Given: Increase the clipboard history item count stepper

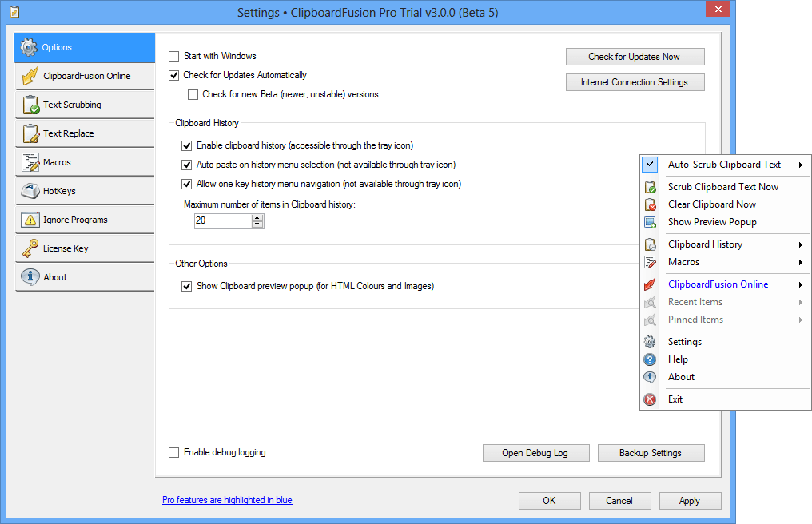Looking at the screenshot, I should pos(257,217).
